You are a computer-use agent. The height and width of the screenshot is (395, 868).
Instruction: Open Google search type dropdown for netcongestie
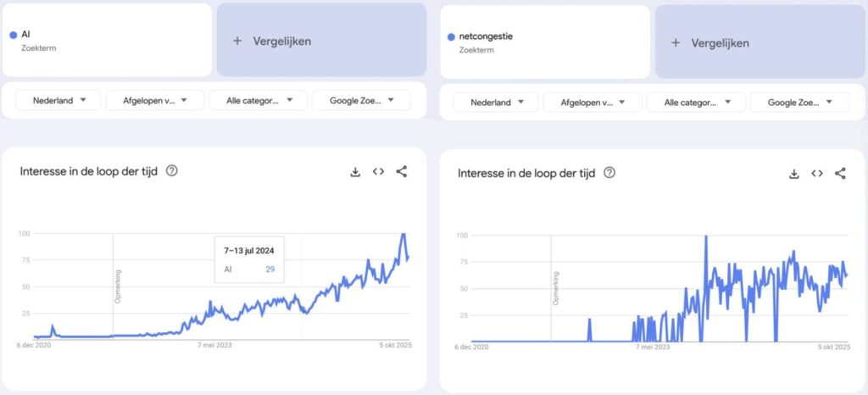[x=799, y=103]
